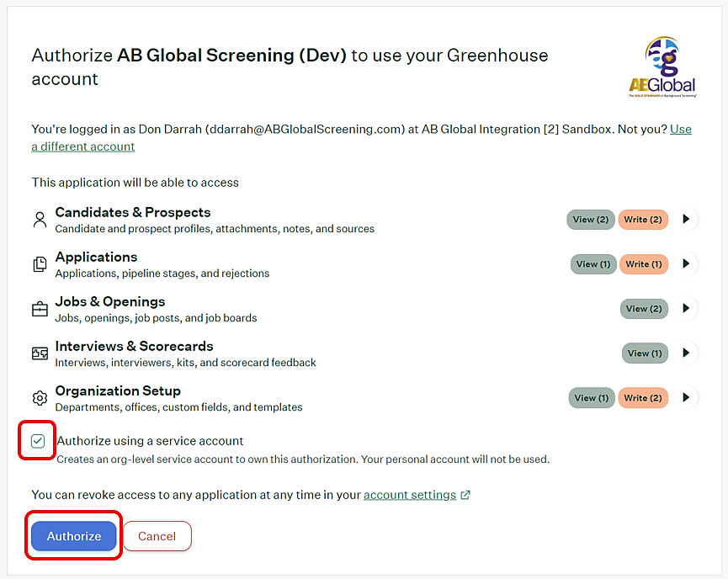Click 'Authorize using a service account' label
This screenshot has width=728, height=579.
point(150,441)
